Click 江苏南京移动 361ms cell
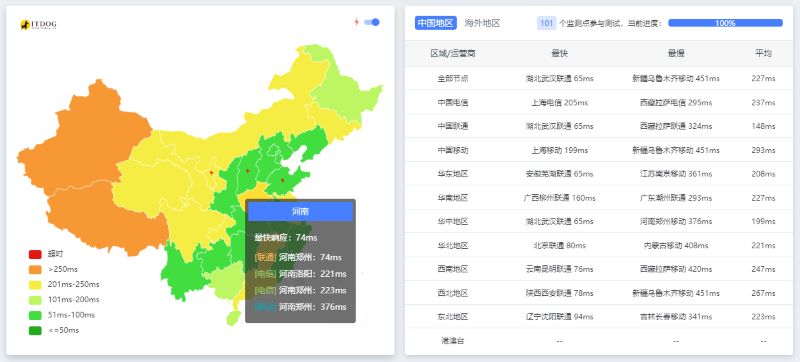This screenshot has height=362, width=800. tap(676, 174)
